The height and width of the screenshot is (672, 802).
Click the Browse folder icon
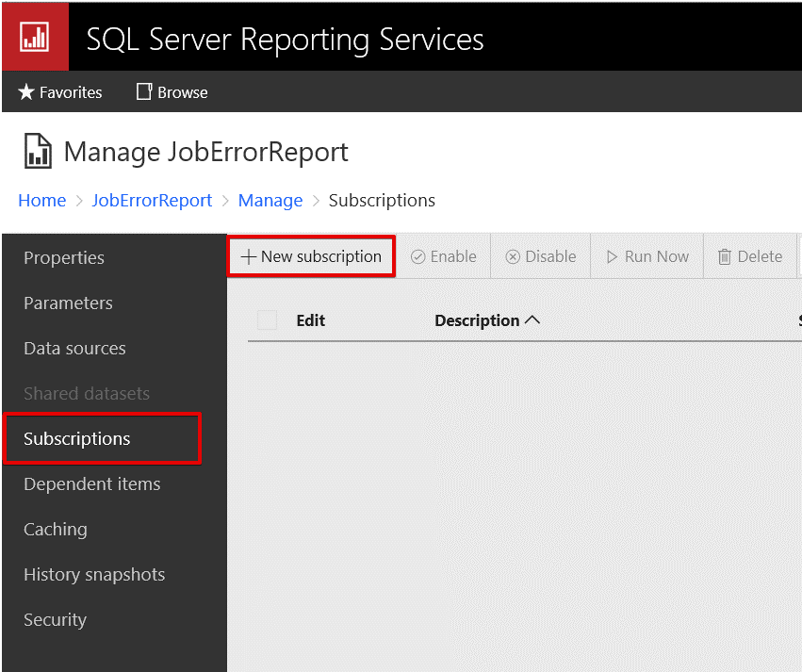click(144, 92)
